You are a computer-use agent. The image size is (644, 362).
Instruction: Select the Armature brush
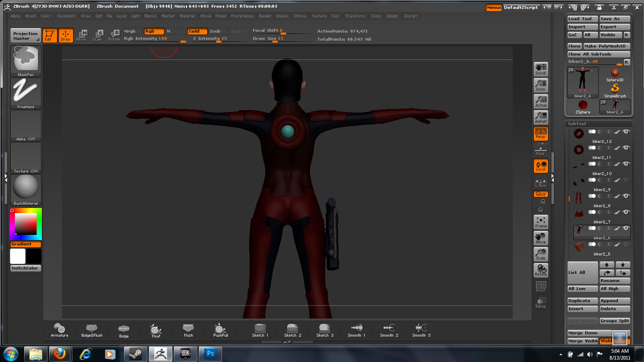pos(59,330)
